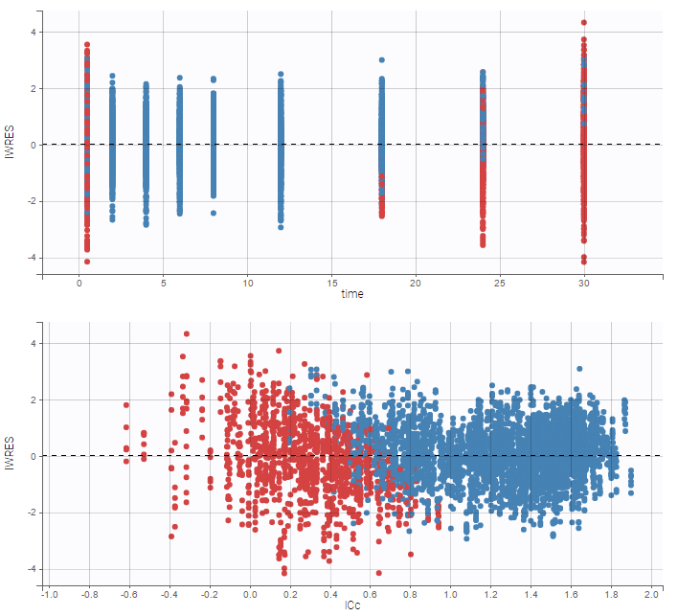Image resolution: width=678 pixels, height=616 pixels.
Task: Click the 'time' x-axis label
Action: coord(351,294)
